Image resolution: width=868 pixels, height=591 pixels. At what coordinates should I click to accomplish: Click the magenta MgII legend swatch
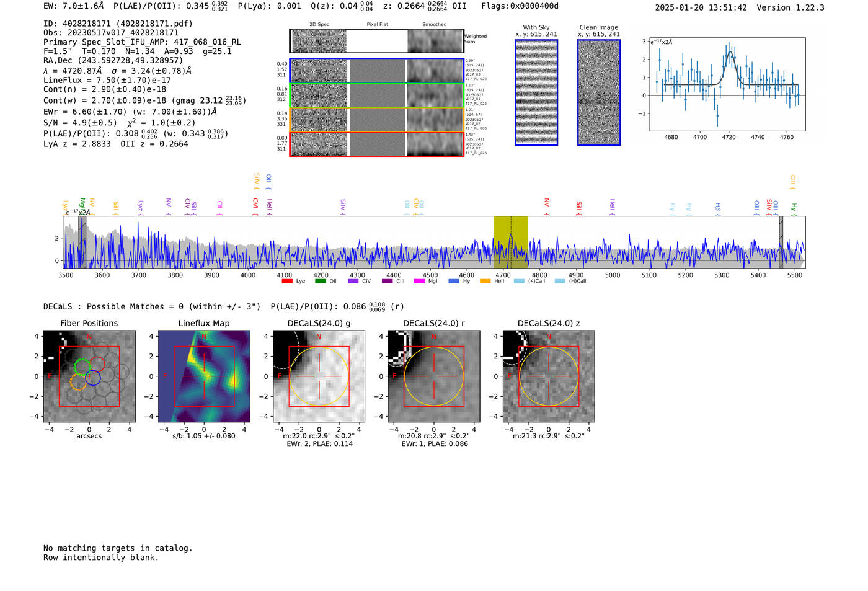[x=420, y=281]
